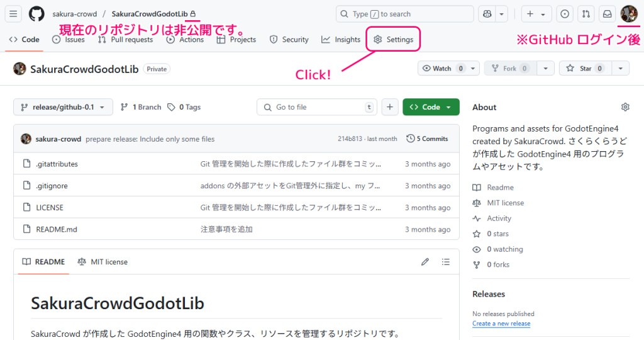Click the GitHub logo icon
644x340 pixels.
[x=36, y=14]
